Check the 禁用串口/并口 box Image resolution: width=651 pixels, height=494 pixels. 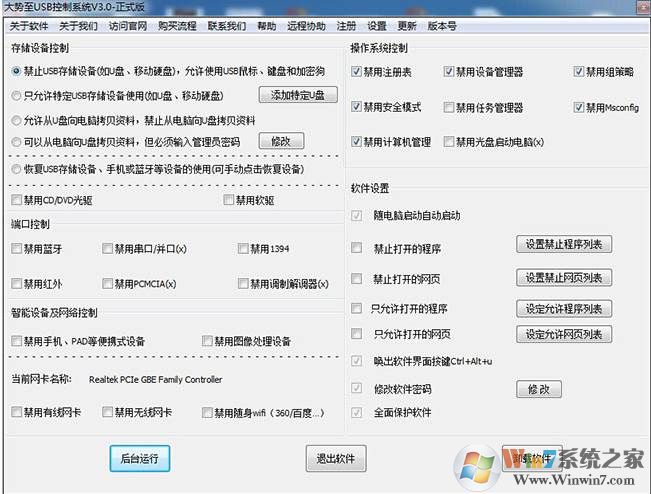point(107,249)
